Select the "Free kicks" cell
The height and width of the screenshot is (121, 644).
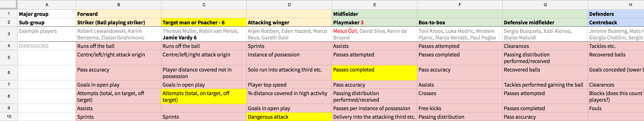pos(459,108)
